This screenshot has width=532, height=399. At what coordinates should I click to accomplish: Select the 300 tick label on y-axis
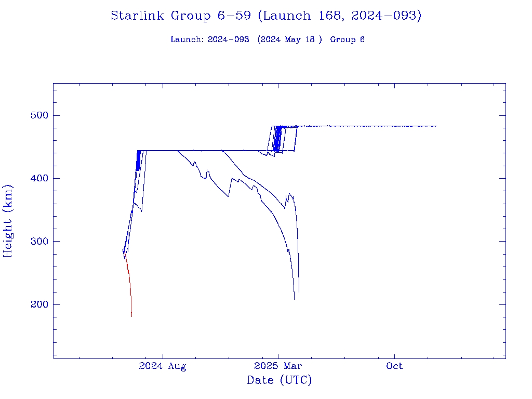click(x=37, y=242)
